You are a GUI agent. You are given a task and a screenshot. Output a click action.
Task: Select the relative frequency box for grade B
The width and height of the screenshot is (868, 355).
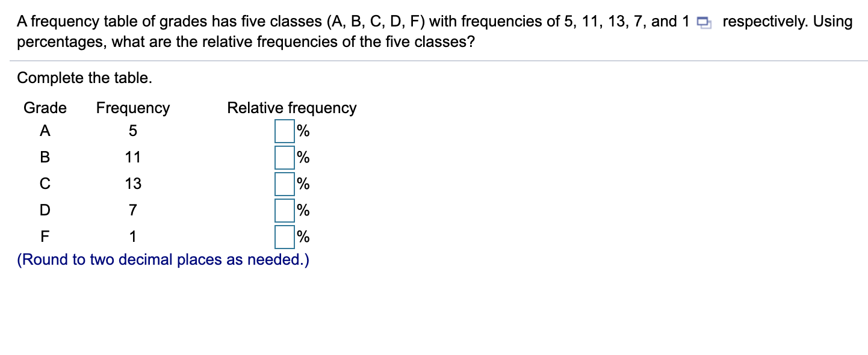click(284, 156)
